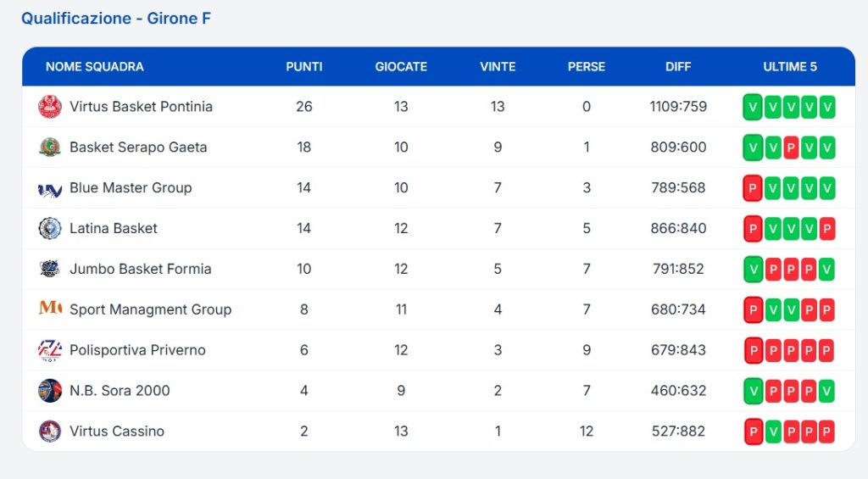Open the Basket Serapo Gaeta team link
The width and height of the screenshot is (868, 479).
coord(138,148)
